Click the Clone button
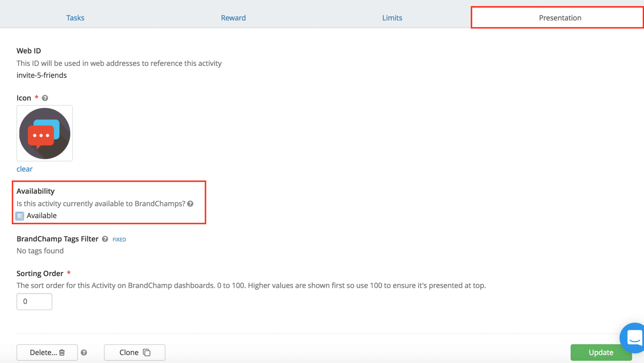Screen dimensions: 644x363 pos(135,352)
